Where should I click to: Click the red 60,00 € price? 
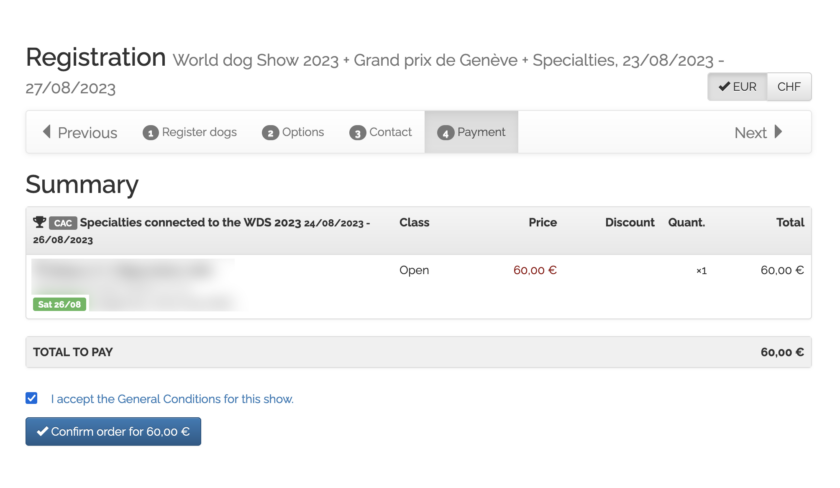[x=535, y=270]
